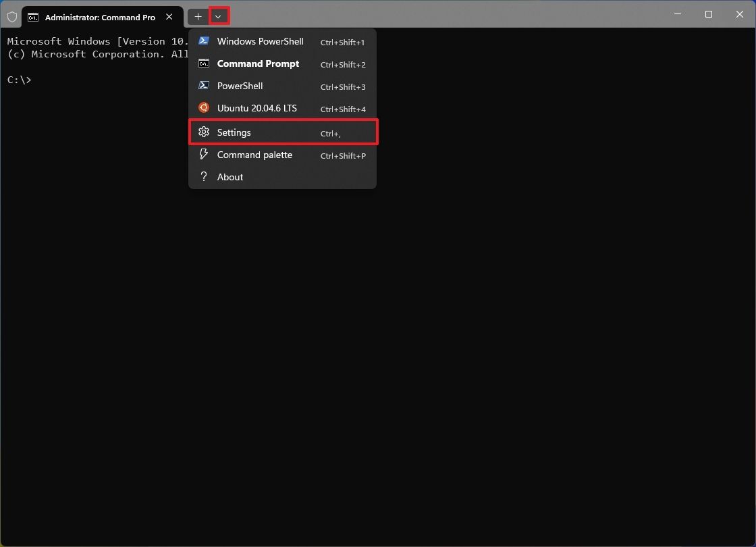Click the Command palette lightning icon
The height and width of the screenshot is (547, 756).
(204, 154)
